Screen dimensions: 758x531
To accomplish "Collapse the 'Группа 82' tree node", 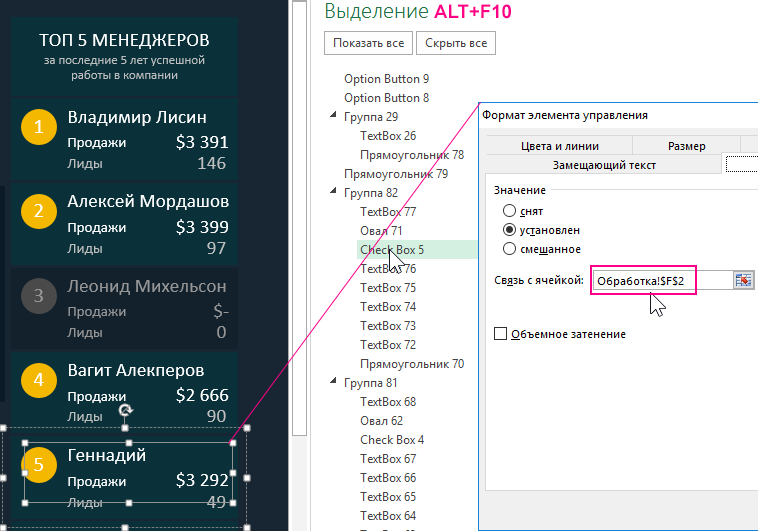I will point(333,193).
